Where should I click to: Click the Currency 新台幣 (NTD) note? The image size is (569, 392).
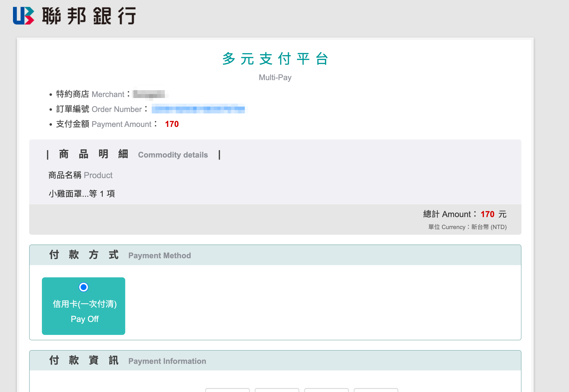tap(467, 227)
